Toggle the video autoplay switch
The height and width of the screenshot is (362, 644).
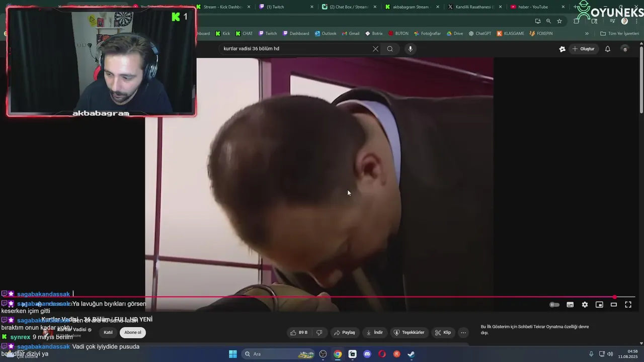[554, 305]
